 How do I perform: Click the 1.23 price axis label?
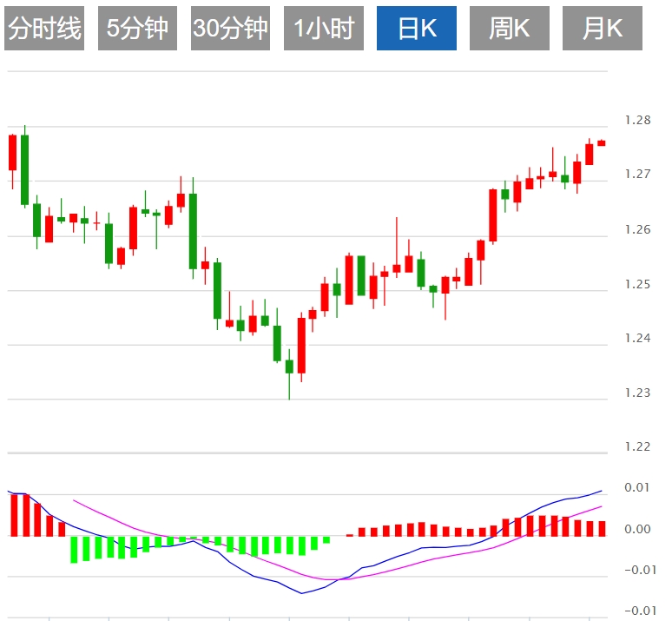pos(638,393)
